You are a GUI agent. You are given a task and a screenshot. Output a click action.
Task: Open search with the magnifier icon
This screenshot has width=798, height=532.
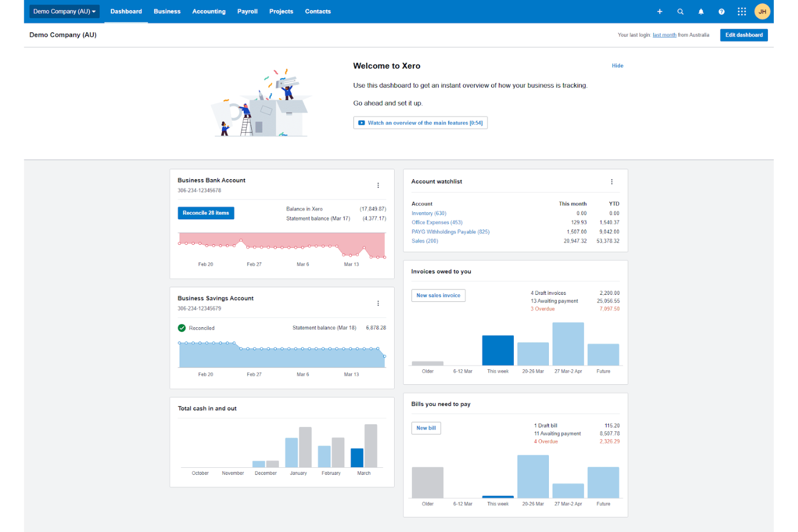click(x=680, y=11)
